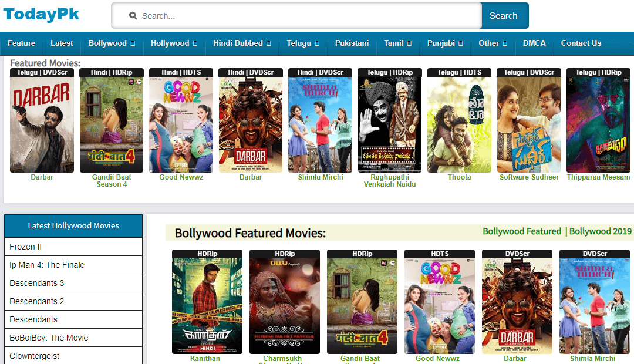
Task: Click the Kanithan title link
Action: tap(205, 359)
